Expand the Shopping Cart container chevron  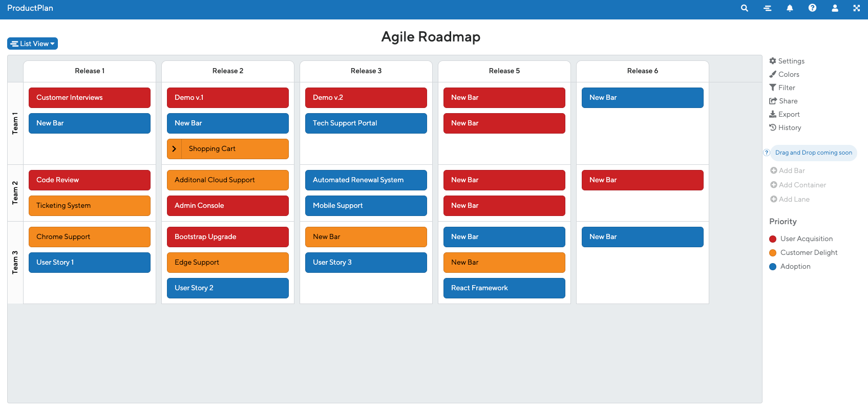pos(174,149)
